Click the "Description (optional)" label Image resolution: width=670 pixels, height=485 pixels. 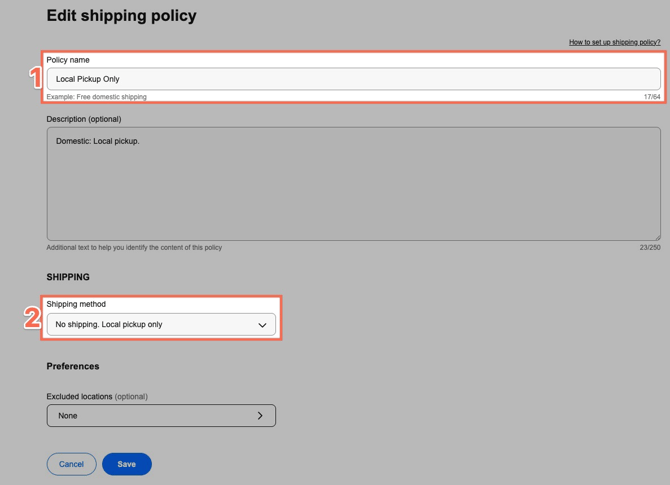click(84, 119)
